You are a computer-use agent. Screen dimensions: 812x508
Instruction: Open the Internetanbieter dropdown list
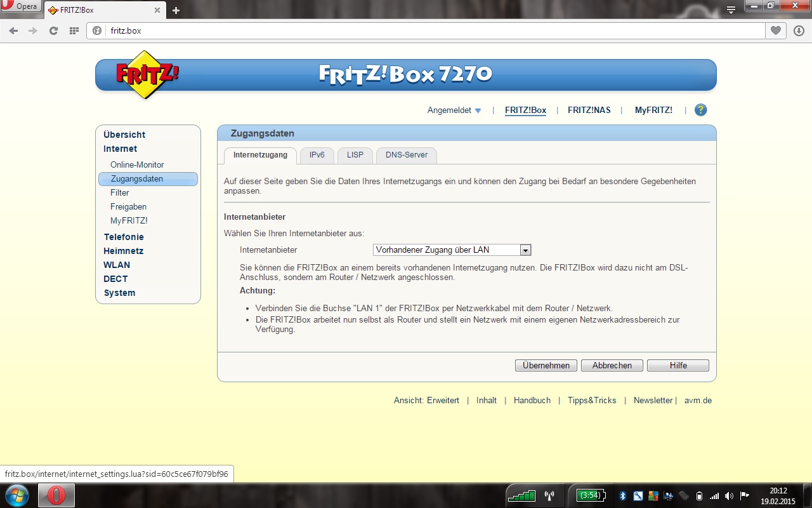[452, 250]
